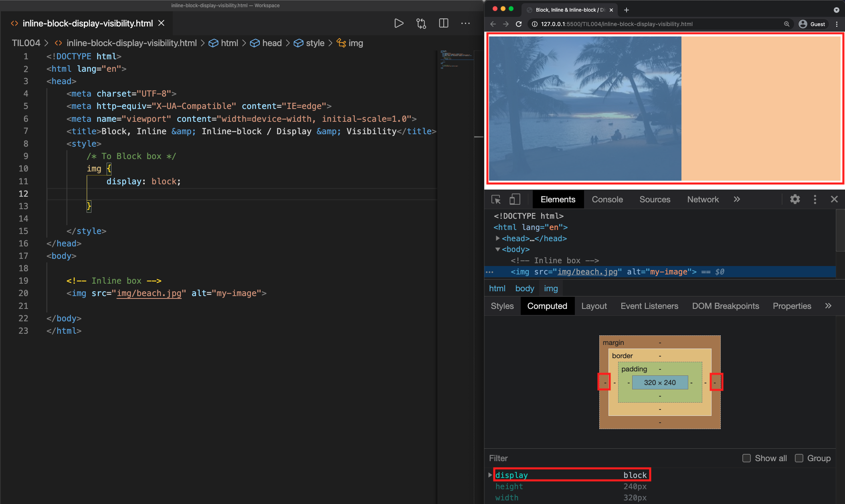
Task: Enable the Group checkbox
Action: pos(799,458)
